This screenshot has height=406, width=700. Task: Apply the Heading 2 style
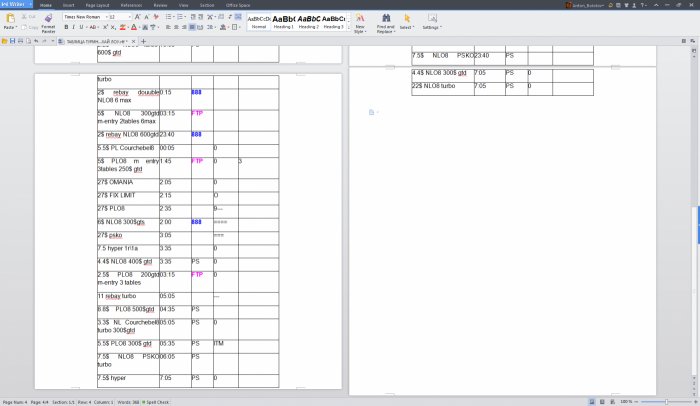309,21
